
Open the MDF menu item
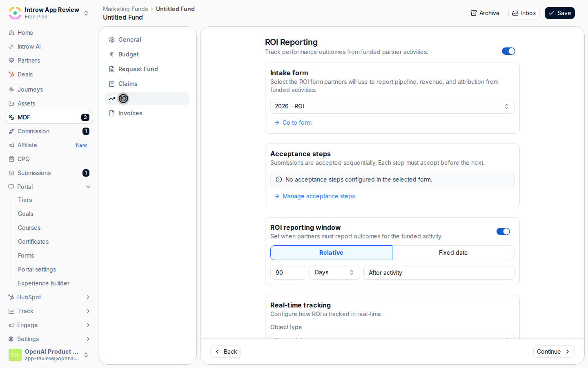[x=49, y=117]
